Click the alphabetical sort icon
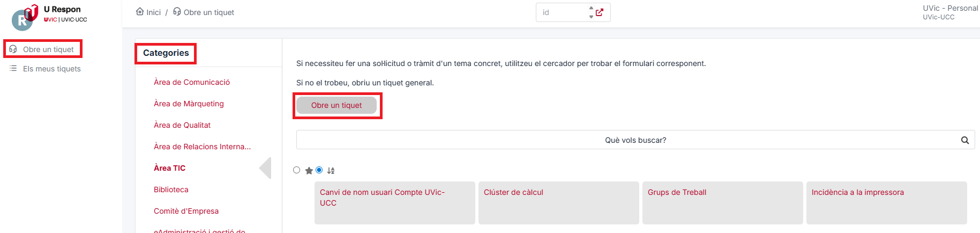Viewport: 980px width, 233px height. 331,171
